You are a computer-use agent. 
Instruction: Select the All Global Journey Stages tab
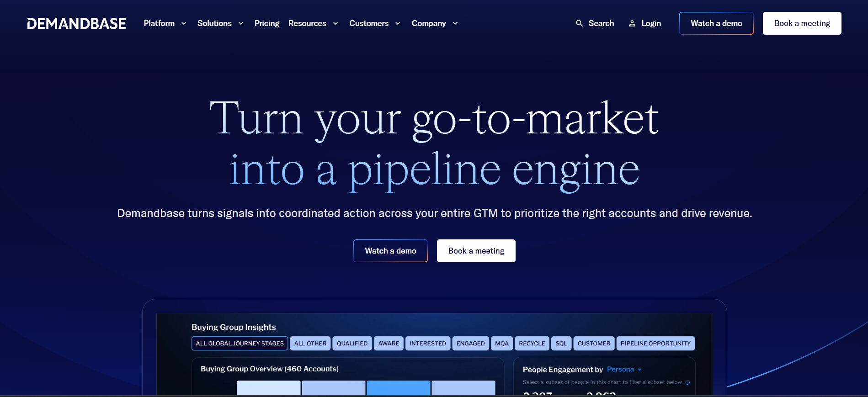(x=240, y=344)
